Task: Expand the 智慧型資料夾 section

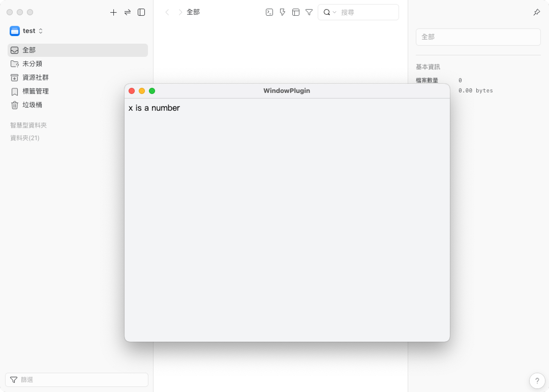Action: (x=28, y=125)
